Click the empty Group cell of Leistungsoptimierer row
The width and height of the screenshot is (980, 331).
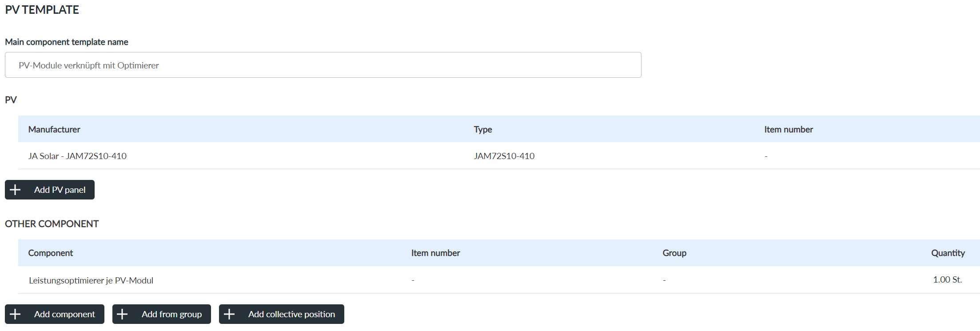pos(664,280)
